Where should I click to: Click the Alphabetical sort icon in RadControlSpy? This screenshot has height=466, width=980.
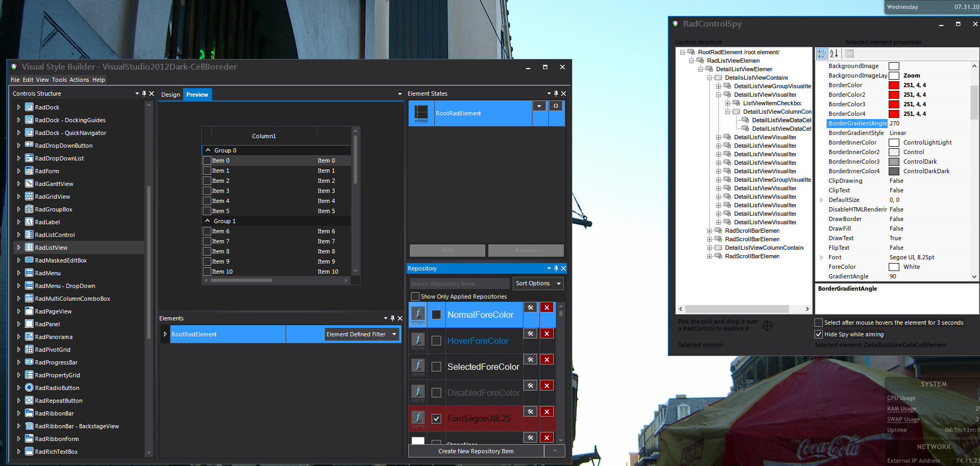pyautogui.click(x=834, y=54)
